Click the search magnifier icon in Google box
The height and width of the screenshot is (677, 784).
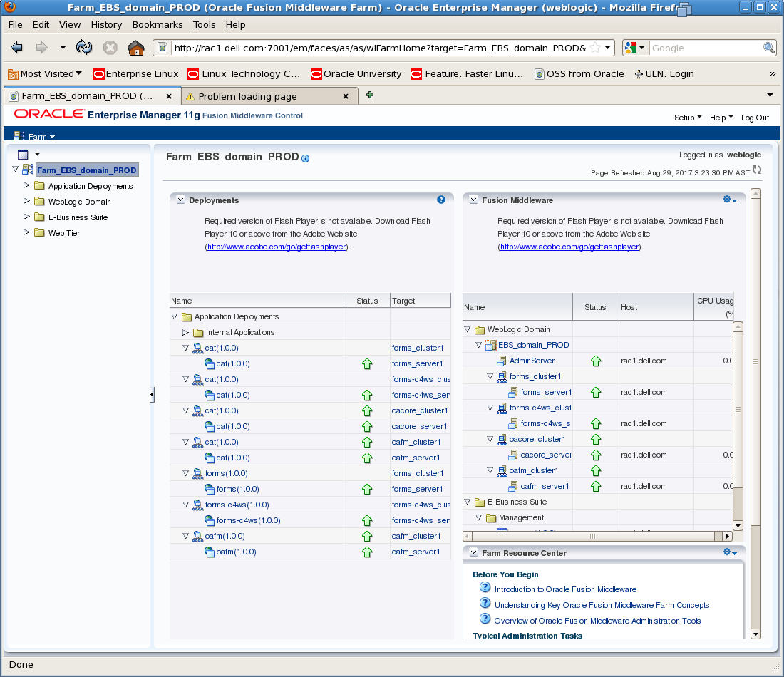coord(769,48)
